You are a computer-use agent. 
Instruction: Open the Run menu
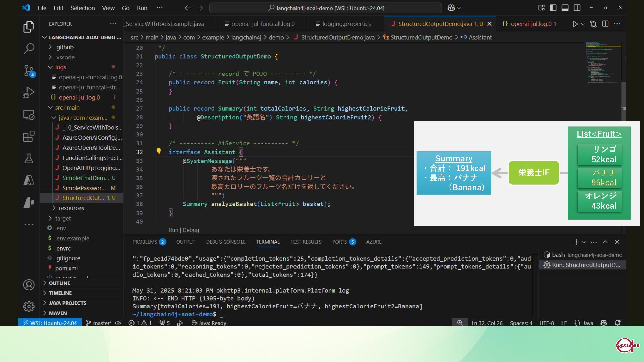[142, 8]
